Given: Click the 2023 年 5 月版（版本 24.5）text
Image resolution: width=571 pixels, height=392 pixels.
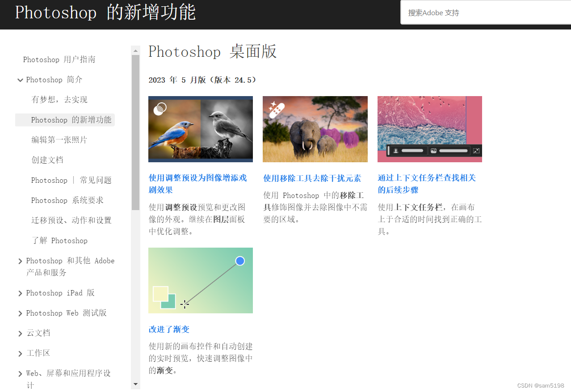Looking at the screenshot, I should (202, 80).
